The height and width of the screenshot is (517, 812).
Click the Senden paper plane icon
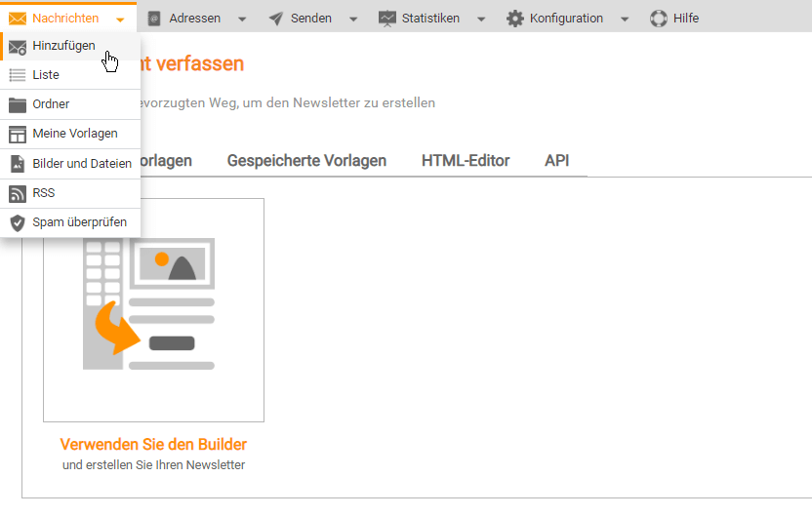(x=276, y=19)
